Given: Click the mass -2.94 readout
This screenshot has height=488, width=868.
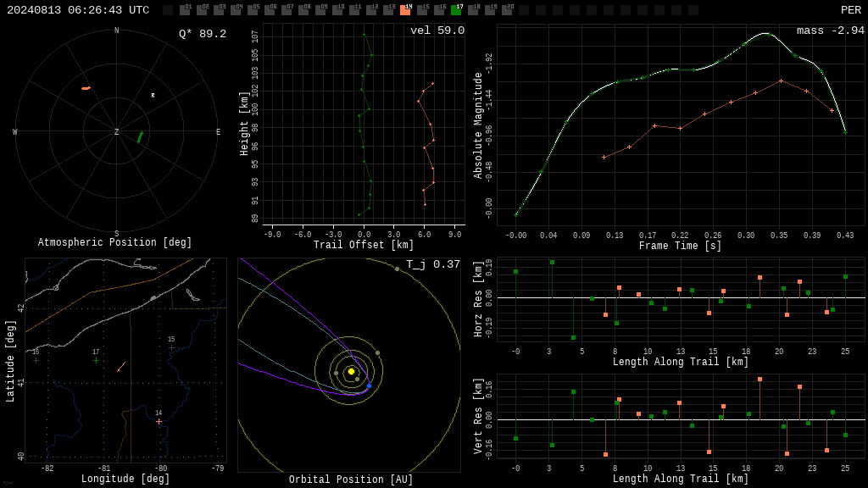Looking at the screenshot, I should 831,31.
